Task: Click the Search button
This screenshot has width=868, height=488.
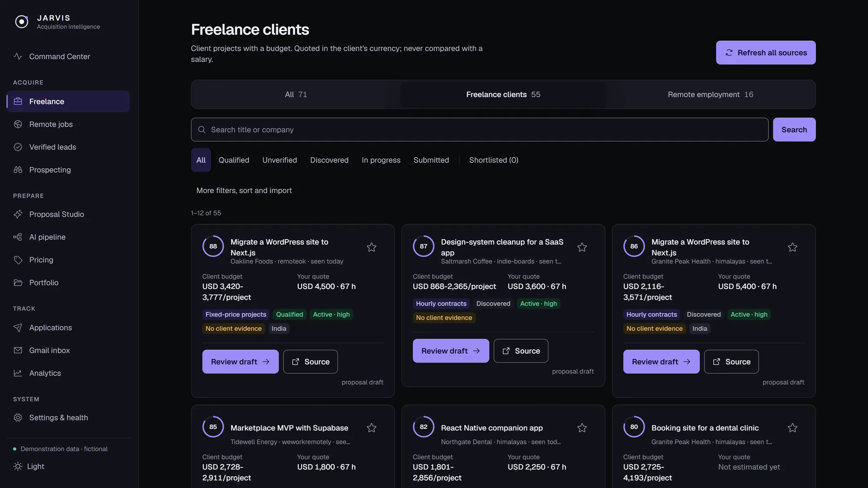Action: coord(794,130)
